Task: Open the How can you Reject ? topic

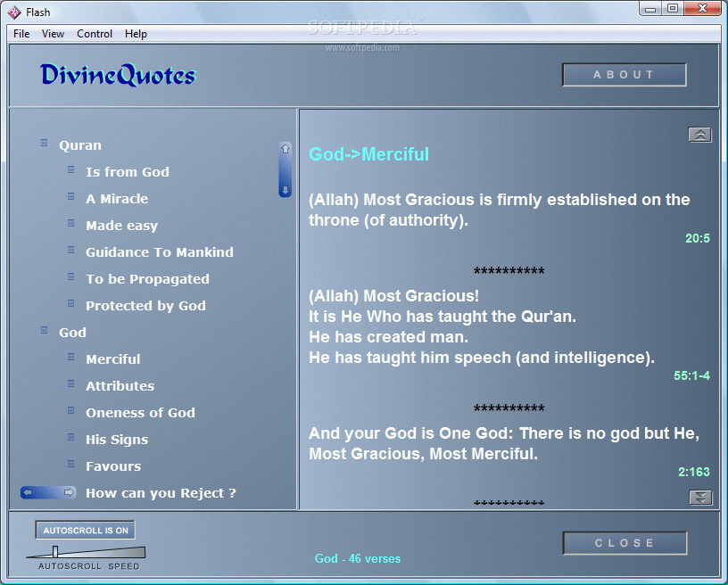Action: click(x=161, y=493)
